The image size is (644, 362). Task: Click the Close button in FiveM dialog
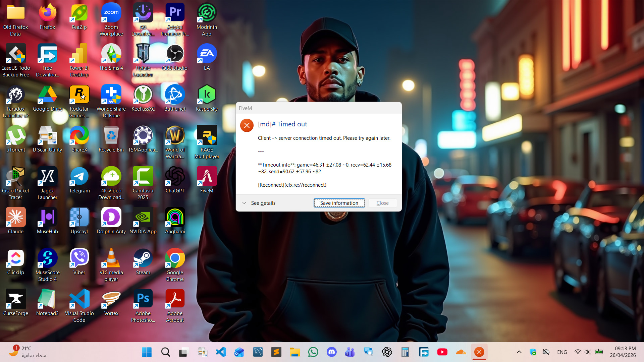382,203
